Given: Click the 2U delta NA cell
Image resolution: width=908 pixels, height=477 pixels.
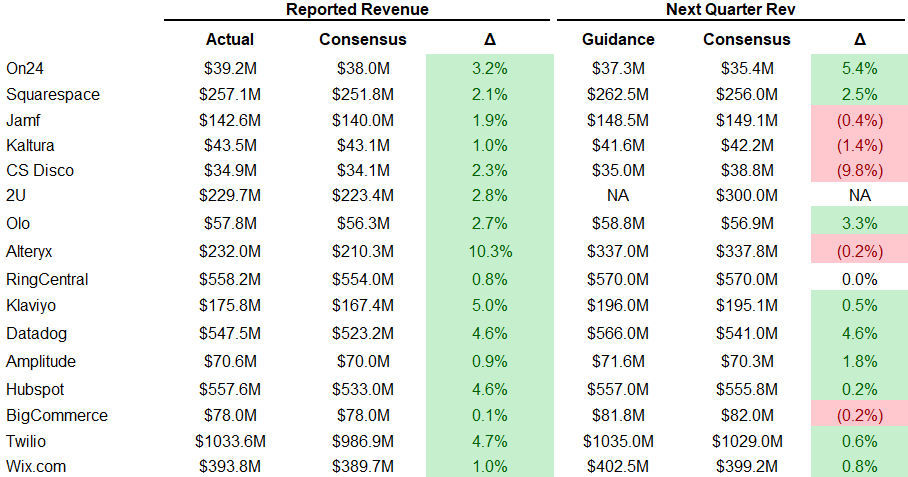Looking at the screenshot, I should (859, 195).
